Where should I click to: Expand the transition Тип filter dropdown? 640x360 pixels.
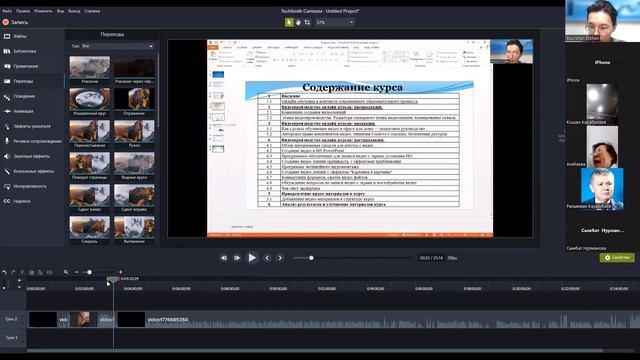pos(118,46)
